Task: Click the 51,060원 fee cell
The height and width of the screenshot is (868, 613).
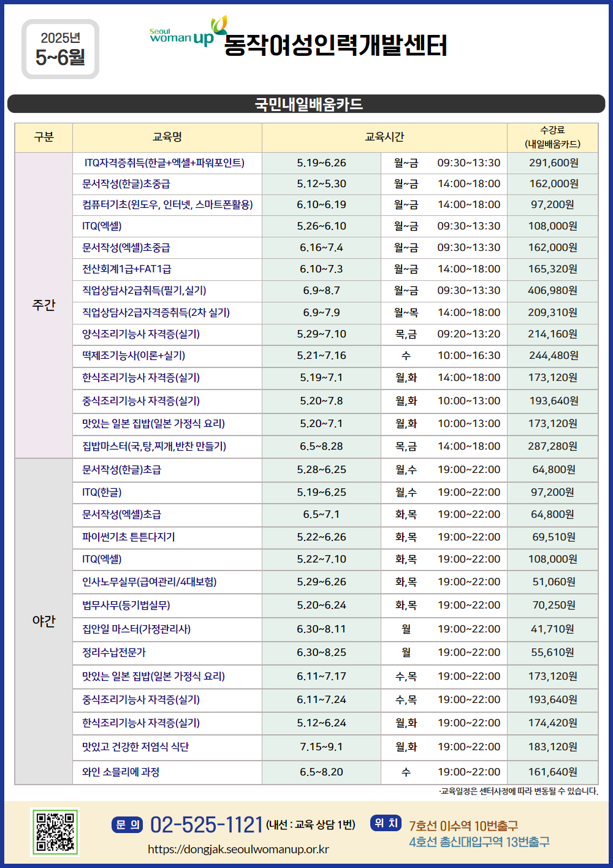Action: (x=554, y=582)
